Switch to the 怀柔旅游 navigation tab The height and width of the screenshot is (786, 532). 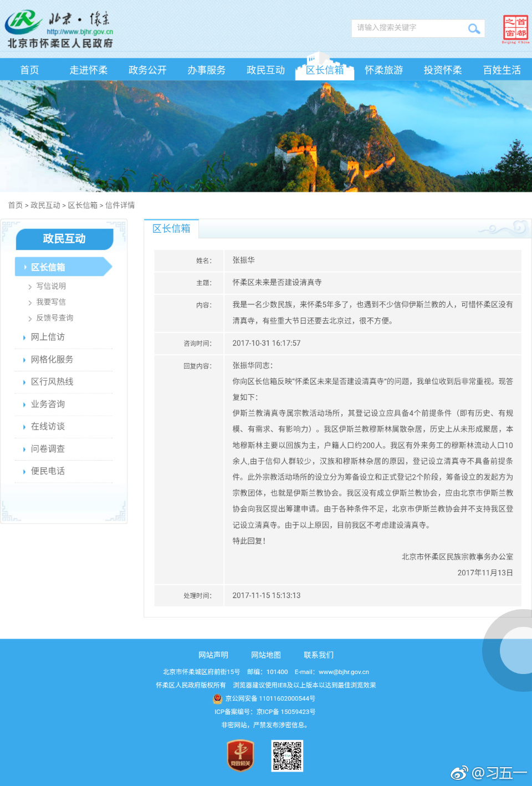(383, 70)
